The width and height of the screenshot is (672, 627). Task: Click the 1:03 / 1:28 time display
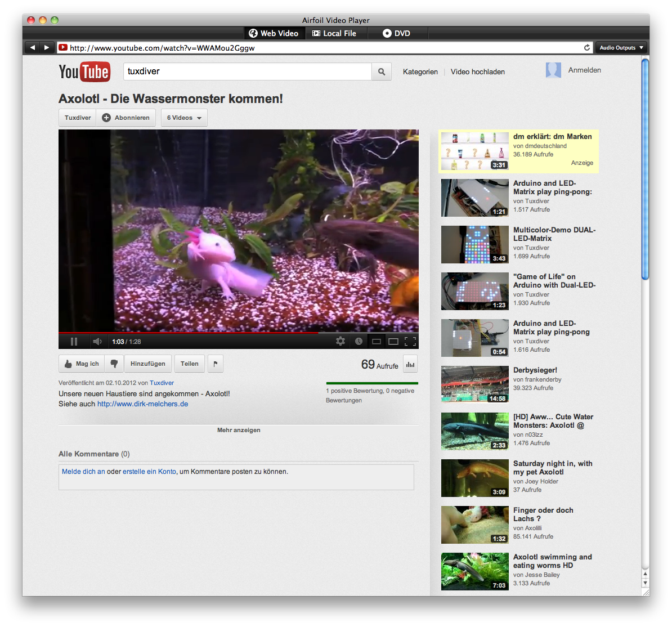pos(127,342)
